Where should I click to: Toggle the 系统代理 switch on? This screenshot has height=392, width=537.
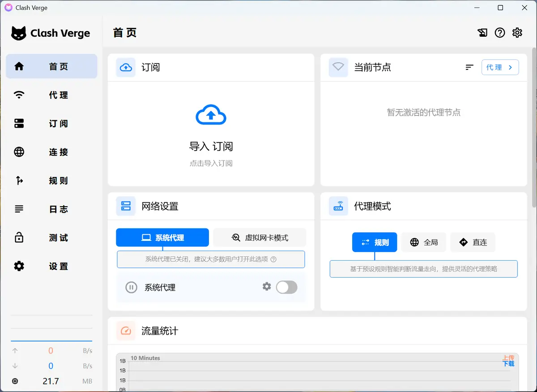(286, 287)
